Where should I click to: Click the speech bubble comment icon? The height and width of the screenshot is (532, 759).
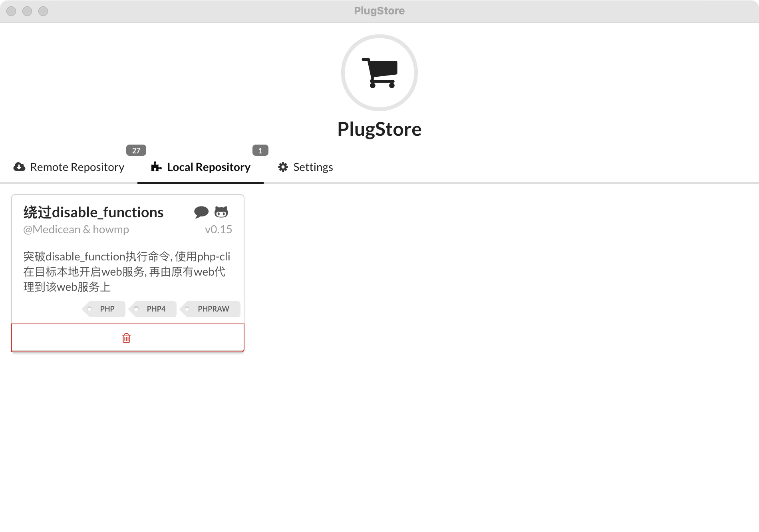(x=201, y=212)
